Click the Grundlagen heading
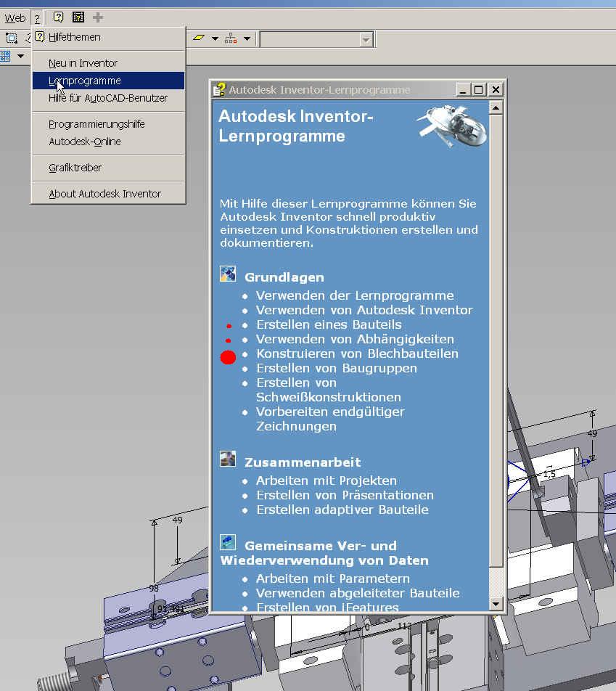The height and width of the screenshot is (691, 616). pyautogui.click(x=284, y=277)
